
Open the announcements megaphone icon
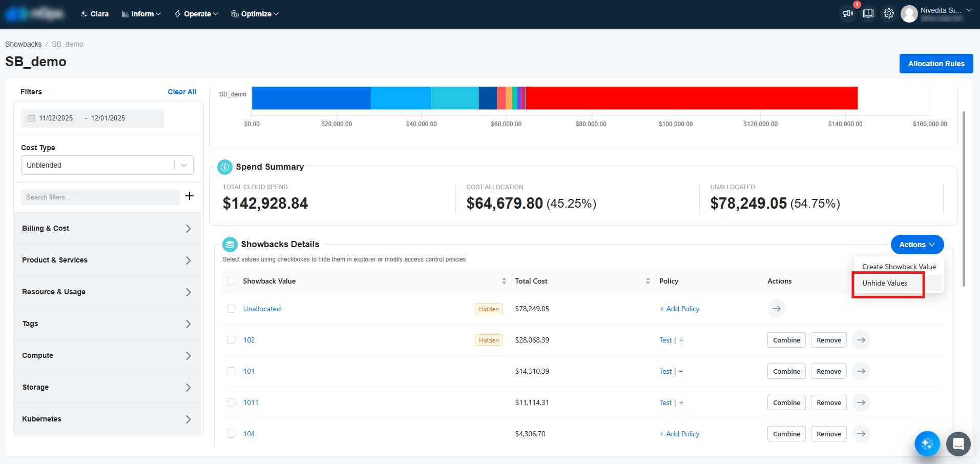(x=848, y=14)
